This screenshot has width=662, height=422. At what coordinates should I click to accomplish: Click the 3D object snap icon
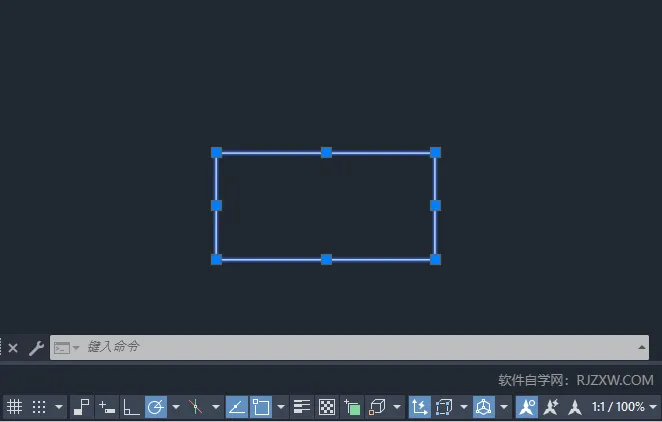click(x=378, y=407)
